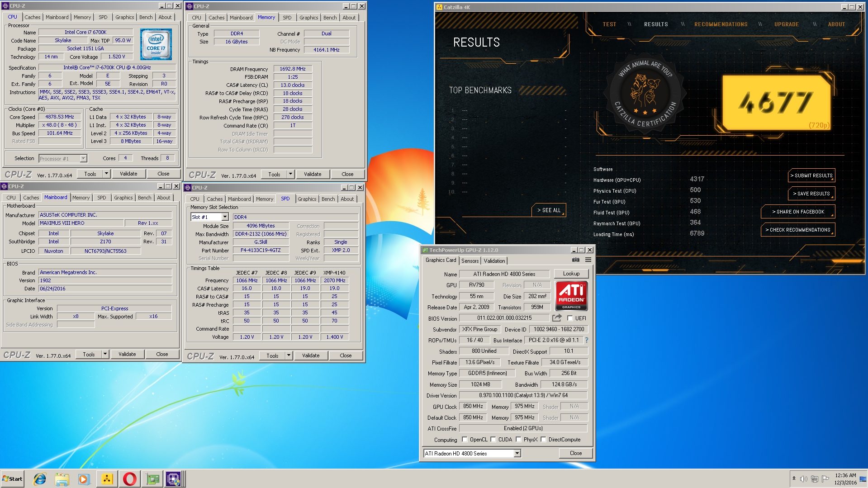Image resolution: width=868 pixels, height=488 pixels.
Task: Click the DRAM Frequency 1692.8 MHz value
Action: click(x=292, y=69)
